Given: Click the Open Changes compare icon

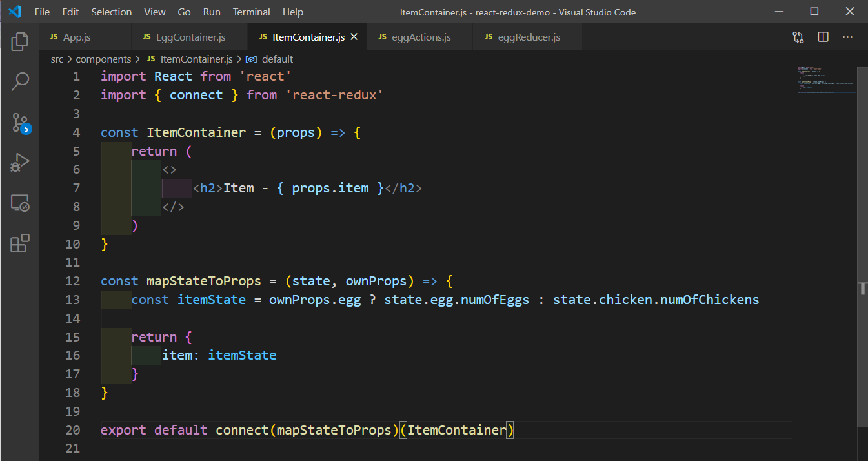Looking at the screenshot, I should click(x=798, y=37).
